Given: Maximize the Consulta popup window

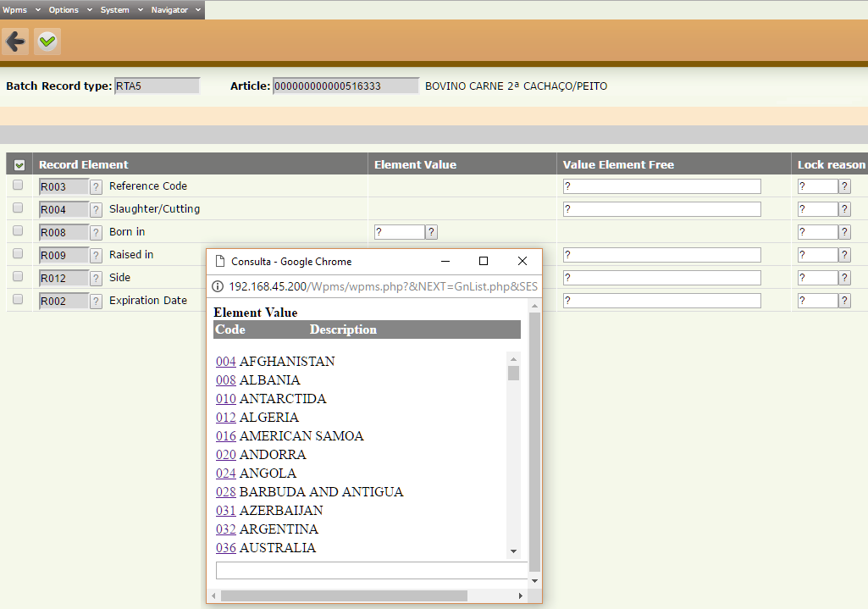Looking at the screenshot, I should tap(484, 262).
